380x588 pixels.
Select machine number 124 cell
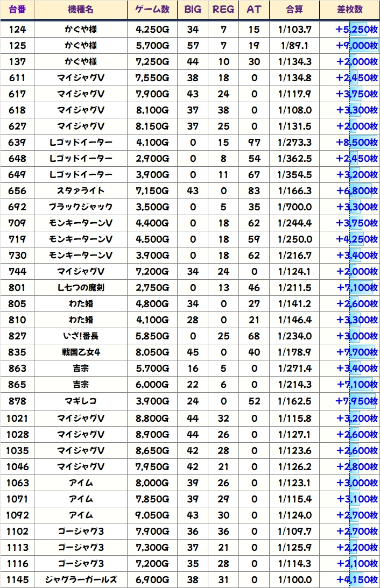[17, 29]
